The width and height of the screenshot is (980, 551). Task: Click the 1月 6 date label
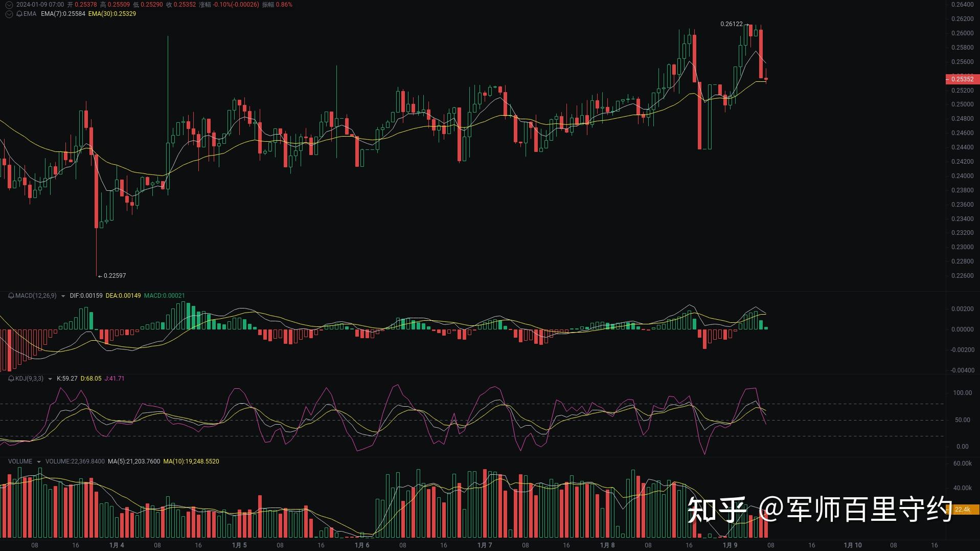[x=362, y=545]
